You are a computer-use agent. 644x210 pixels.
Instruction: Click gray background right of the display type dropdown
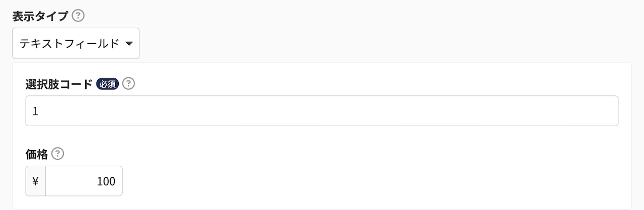tap(382, 43)
